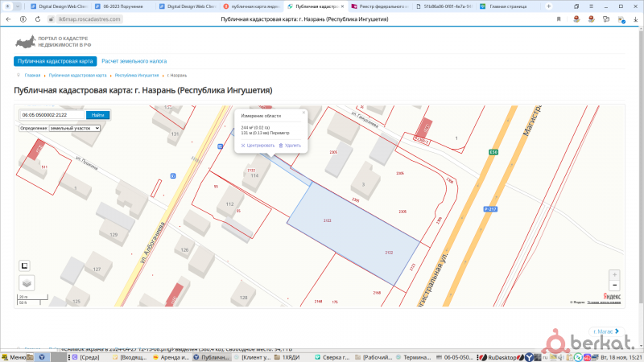Click the cadastral number input field
644x362 pixels.
click(52, 115)
